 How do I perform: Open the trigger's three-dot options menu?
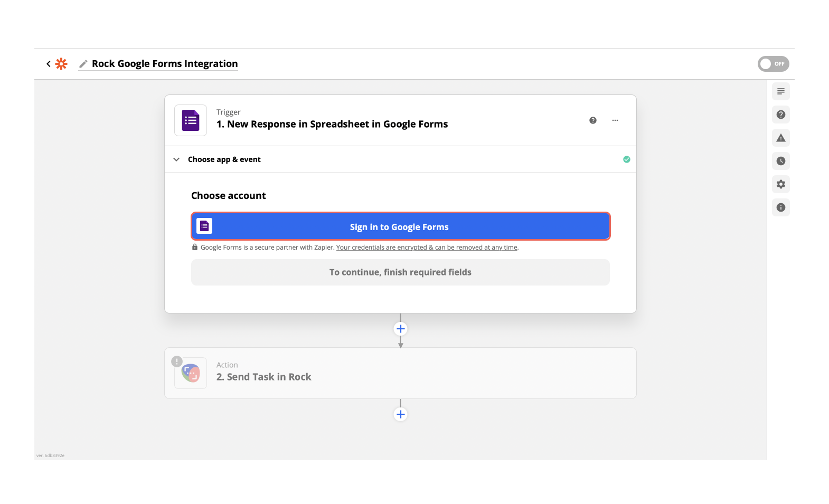point(615,120)
